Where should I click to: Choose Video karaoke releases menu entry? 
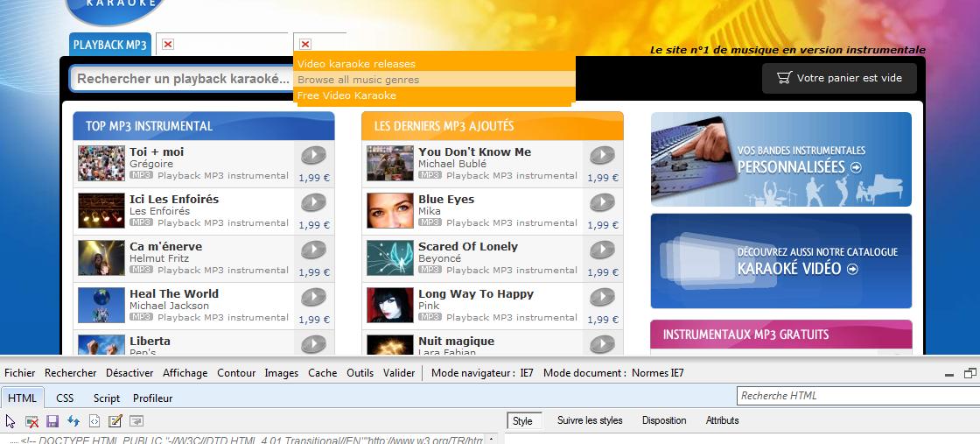434,64
